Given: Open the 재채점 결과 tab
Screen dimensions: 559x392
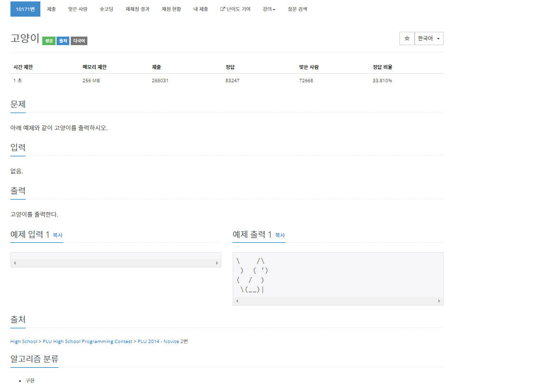Looking at the screenshot, I should tap(137, 9).
